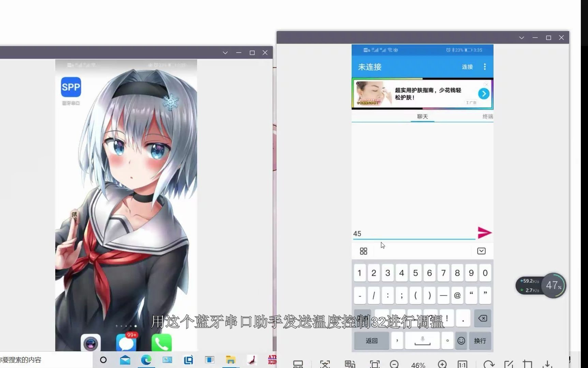This screenshot has height=368, width=588.
Task: Open File Explorer on the taskbar
Action: click(x=231, y=360)
